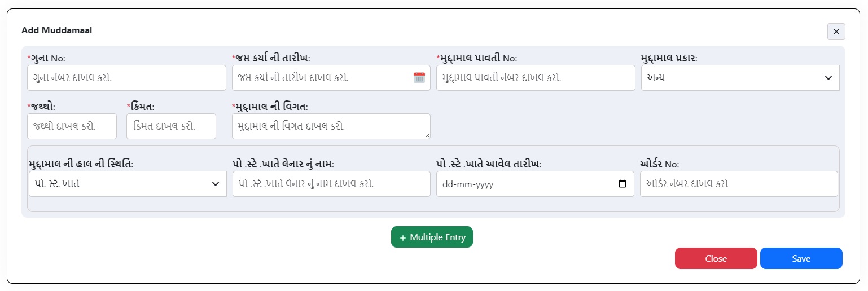Click the plus icon on Multiple Entry
868x291 pixels.
402,238
